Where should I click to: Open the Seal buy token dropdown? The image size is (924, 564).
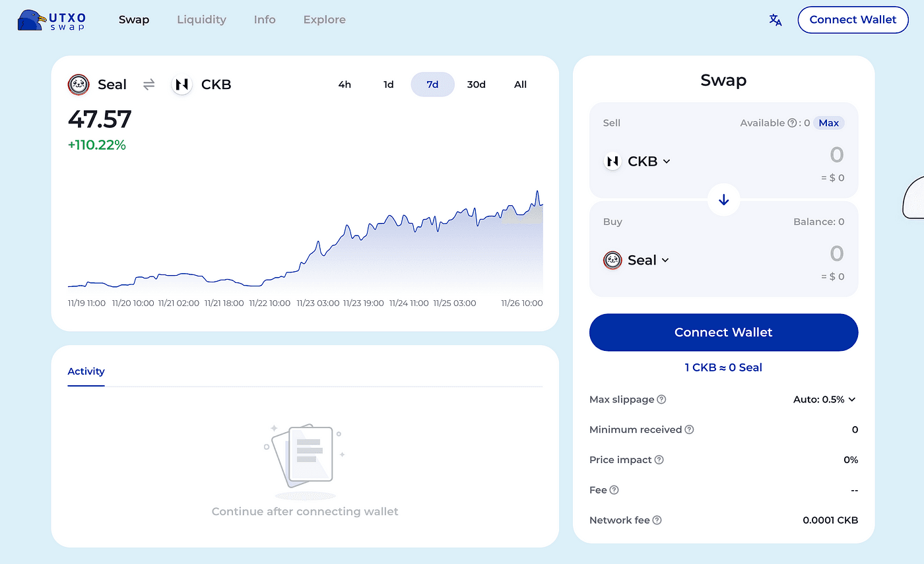[x=637, y=260]
